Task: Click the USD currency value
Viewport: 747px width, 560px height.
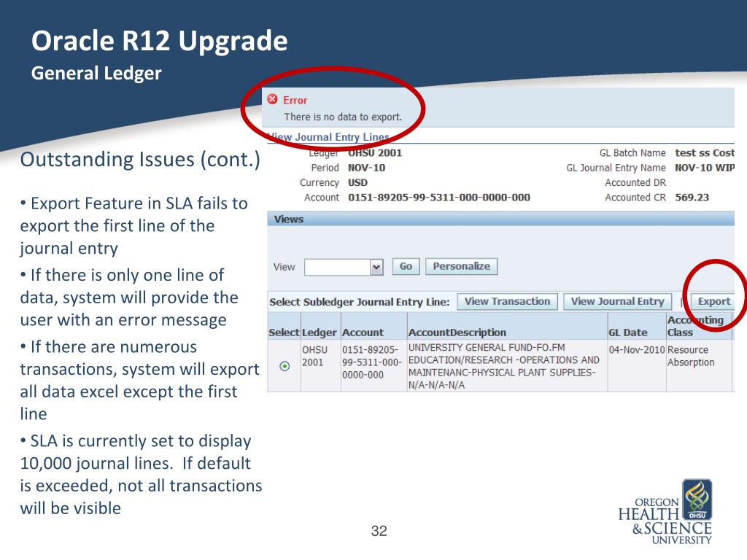Action: 357,182
